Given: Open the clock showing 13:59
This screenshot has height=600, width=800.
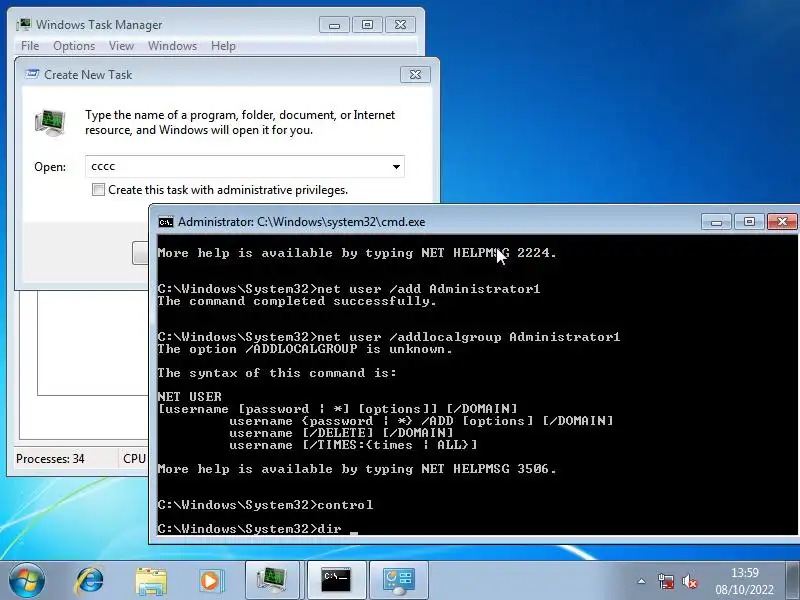Looking at the screenshot, I should [744, 572].
